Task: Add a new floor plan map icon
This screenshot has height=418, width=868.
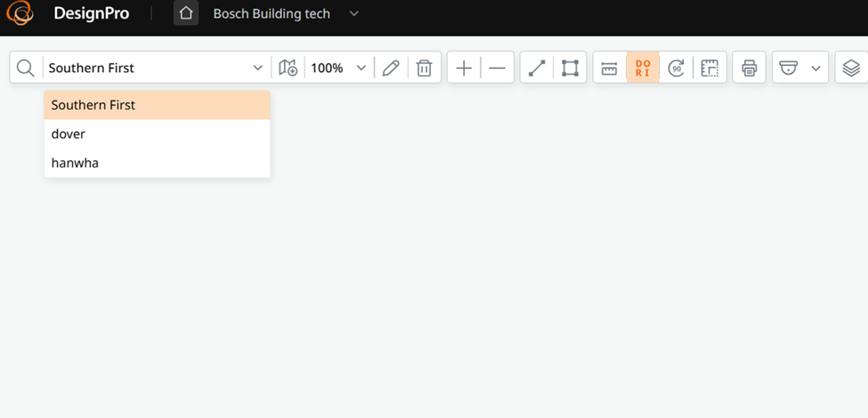Action: pyautogui.click(x=288, y=69)
